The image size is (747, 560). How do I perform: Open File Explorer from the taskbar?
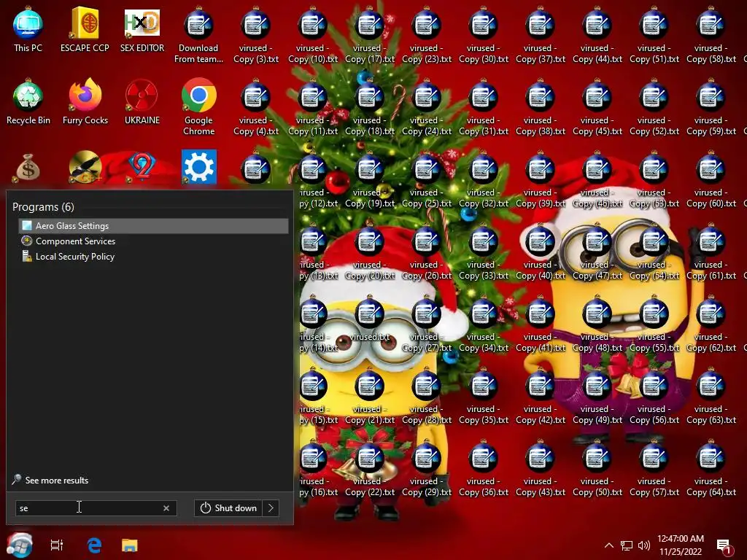click(130, 545)
